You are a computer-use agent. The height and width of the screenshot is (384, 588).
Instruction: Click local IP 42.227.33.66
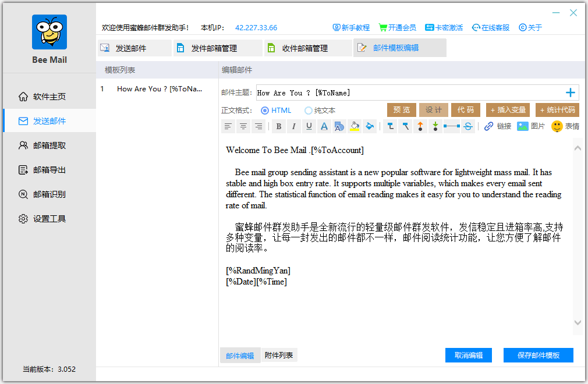point(256,28)
